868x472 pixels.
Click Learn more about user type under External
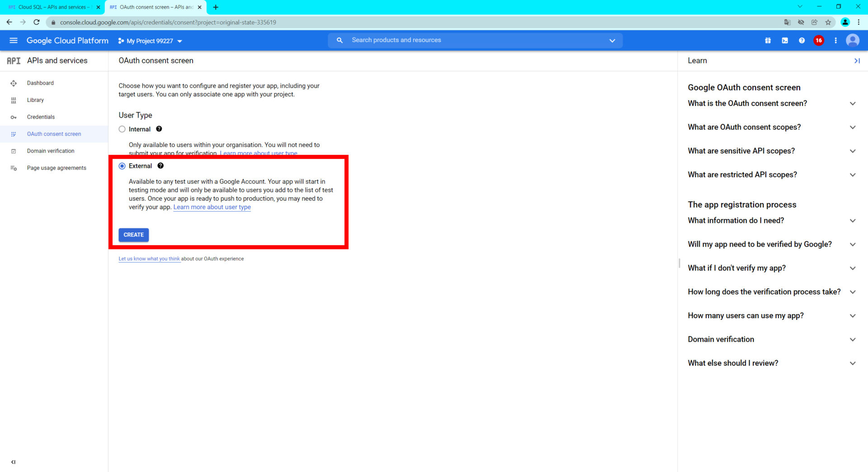point(212,207)
